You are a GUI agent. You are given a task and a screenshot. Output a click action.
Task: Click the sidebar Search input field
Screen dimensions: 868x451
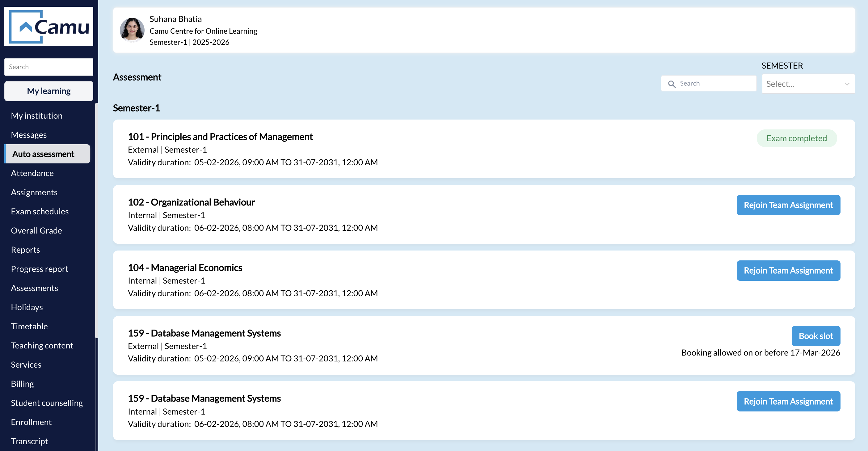48,67
